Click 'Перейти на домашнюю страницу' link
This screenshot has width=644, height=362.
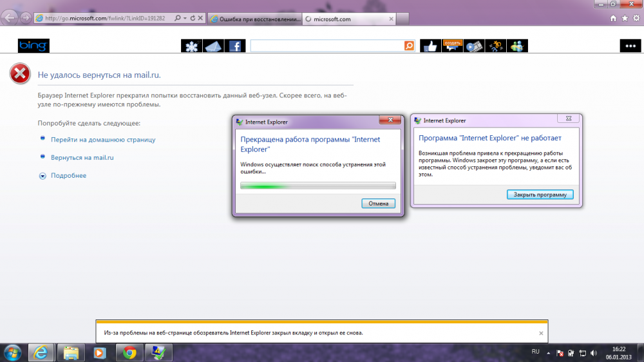pos(103,140)
